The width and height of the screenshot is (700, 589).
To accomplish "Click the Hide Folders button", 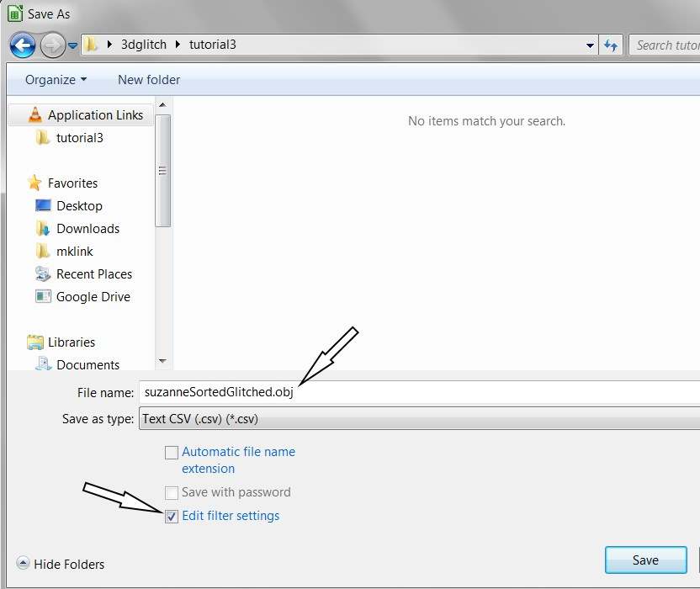I will [61, 564].
